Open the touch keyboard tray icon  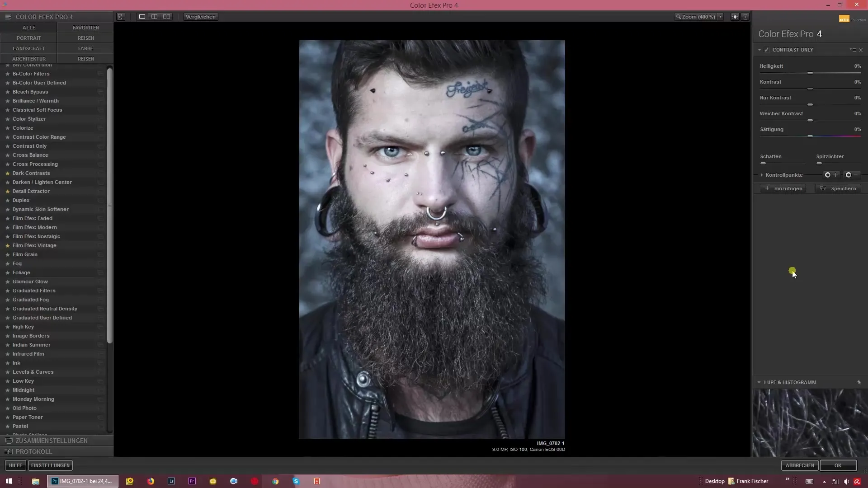pos(809,482)
